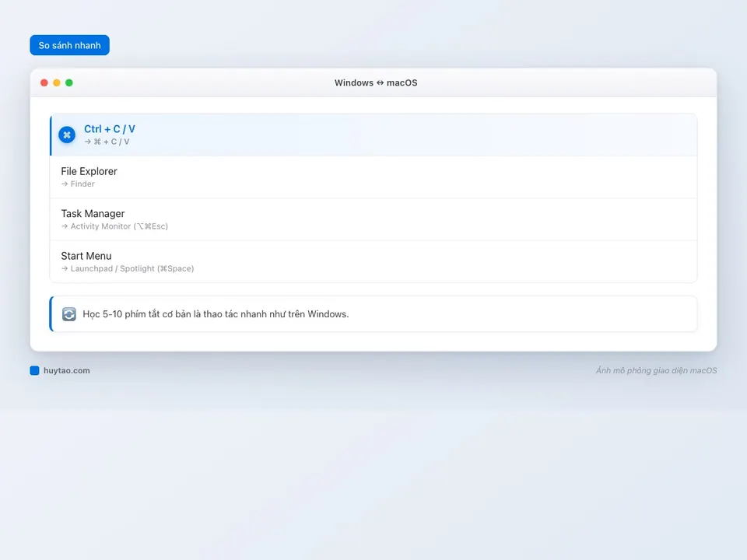This screenshot has width=747, height=560.
Task: Choose the Start Menu row
Action: (x=373, y=262)
